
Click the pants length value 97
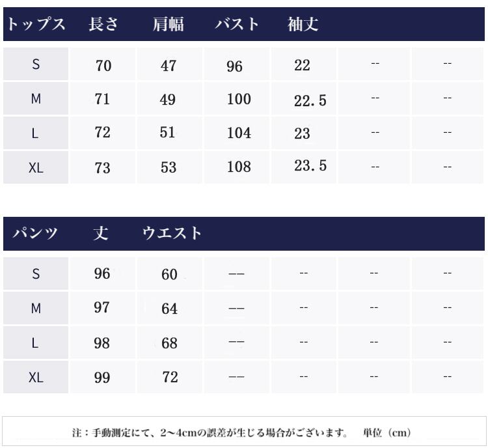(x=102, y=308)
